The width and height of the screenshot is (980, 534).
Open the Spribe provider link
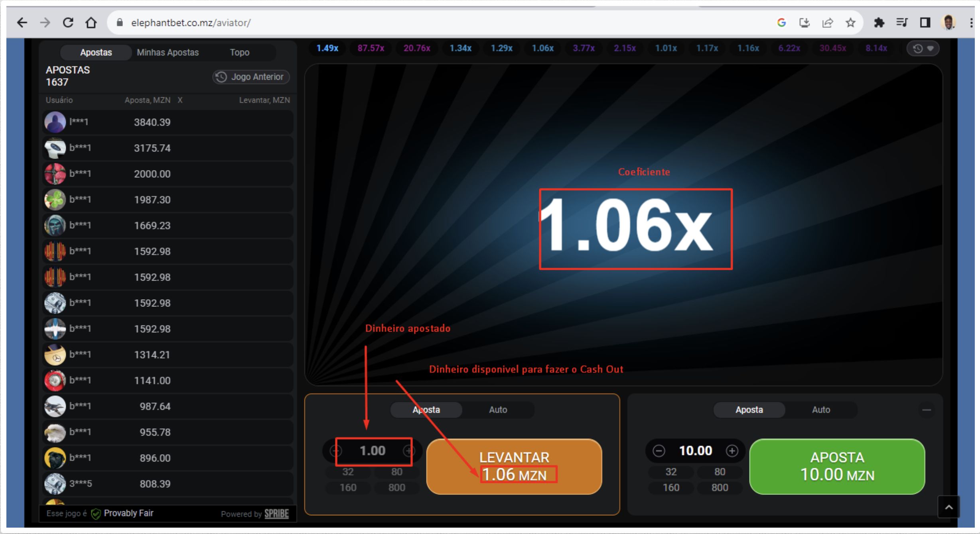tap(276, 514)
